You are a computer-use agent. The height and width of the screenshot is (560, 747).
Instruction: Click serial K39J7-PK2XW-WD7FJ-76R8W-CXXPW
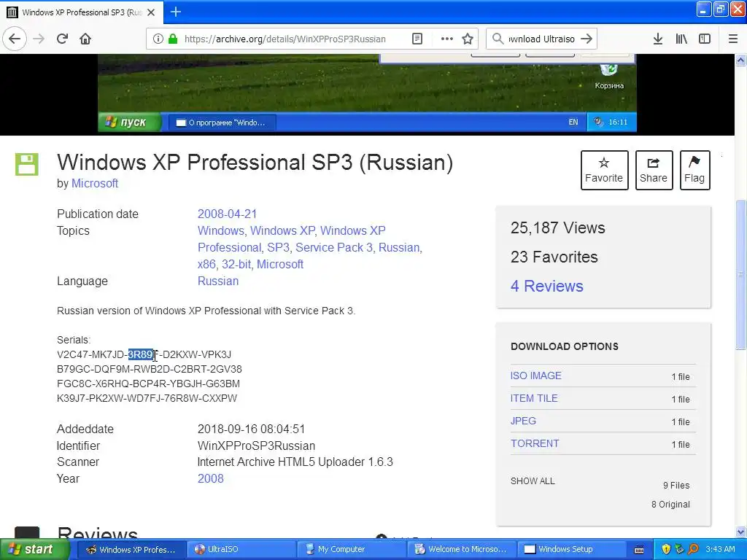[147, 398]
